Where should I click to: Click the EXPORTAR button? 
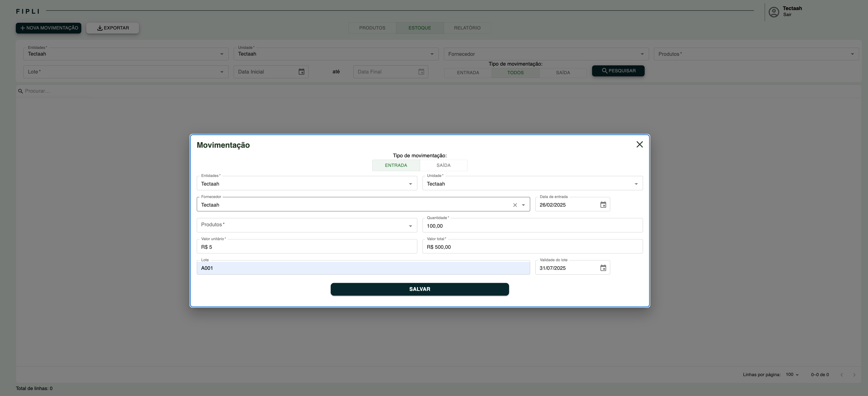point(113,28)
